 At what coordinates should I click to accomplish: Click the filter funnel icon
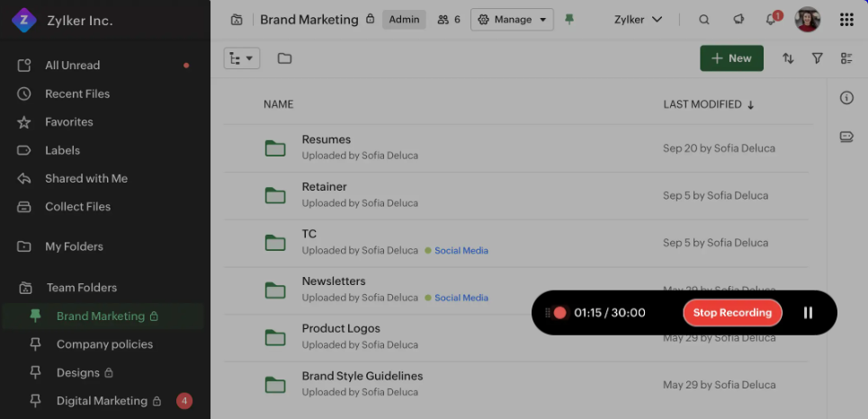coord(817,58)
